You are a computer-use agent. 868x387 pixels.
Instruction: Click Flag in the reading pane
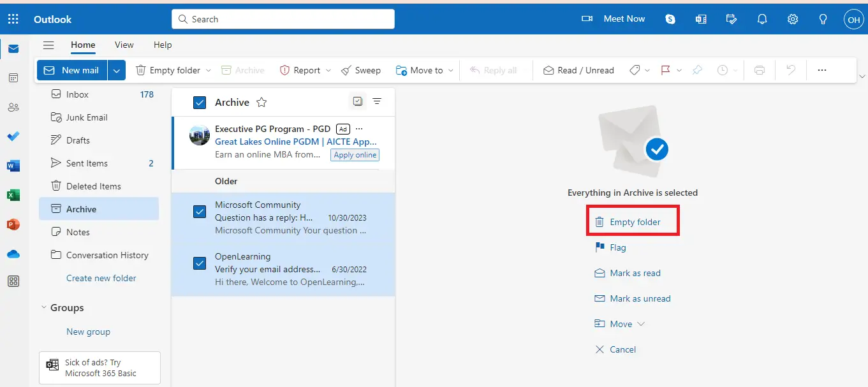click(610, 247)
